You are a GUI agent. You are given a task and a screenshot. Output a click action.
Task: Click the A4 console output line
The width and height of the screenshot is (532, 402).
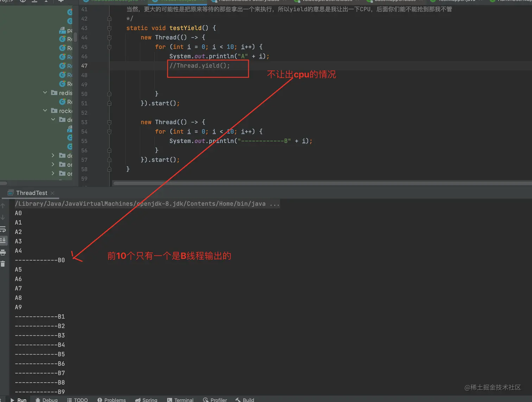tap(18, 251)
